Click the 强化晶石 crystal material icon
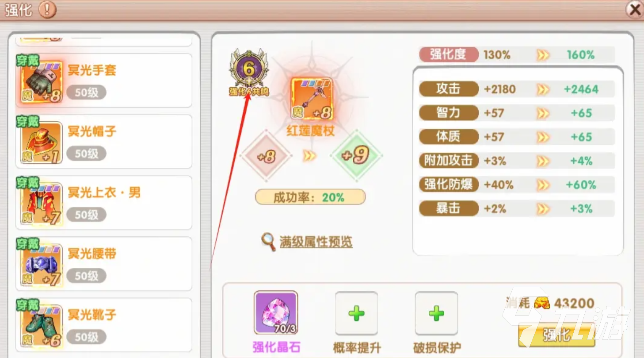The height and width of the screenshot is (358, 644). (276, 313)
